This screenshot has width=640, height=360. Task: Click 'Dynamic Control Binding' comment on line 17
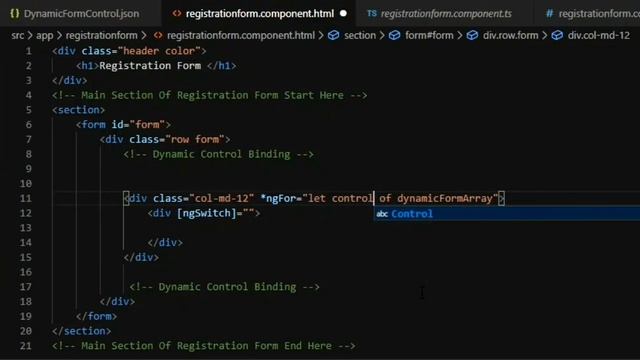pos(224,287)
